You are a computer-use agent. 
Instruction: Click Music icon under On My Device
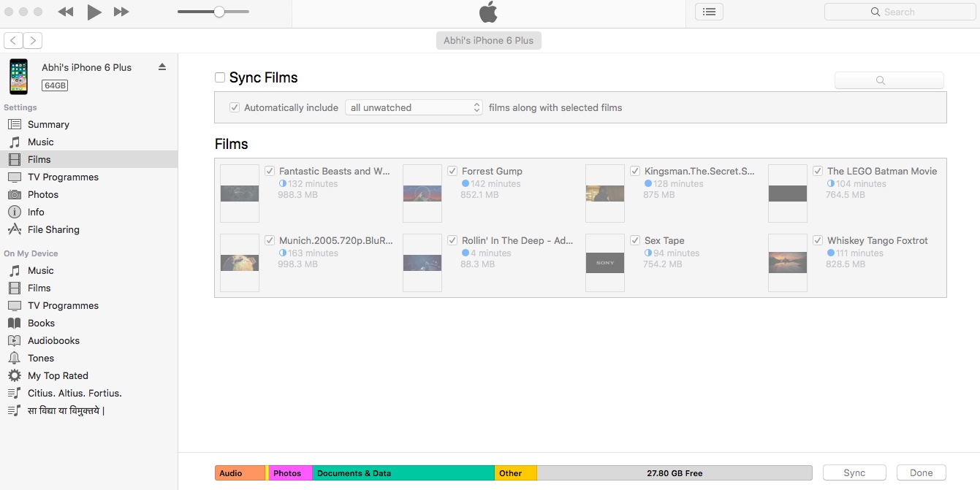pos(15,270)
